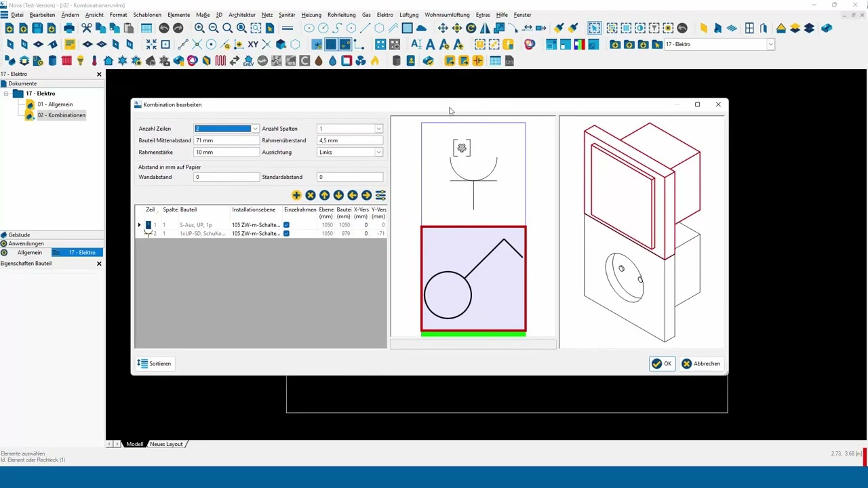
Task: Click the thermometer icon in bottom toolbar
Action: coord(94,60)
